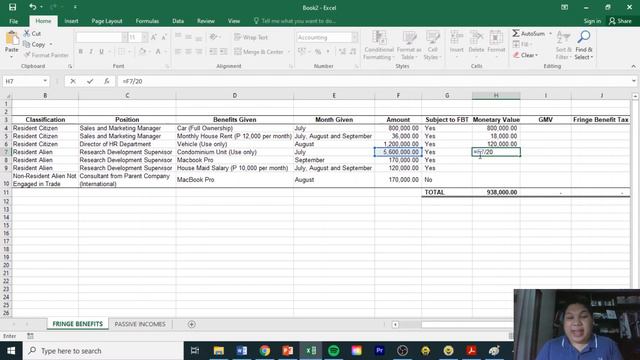Click the horizontal scrollbar left arrow
Screen dimensions: 640x360
395,324
